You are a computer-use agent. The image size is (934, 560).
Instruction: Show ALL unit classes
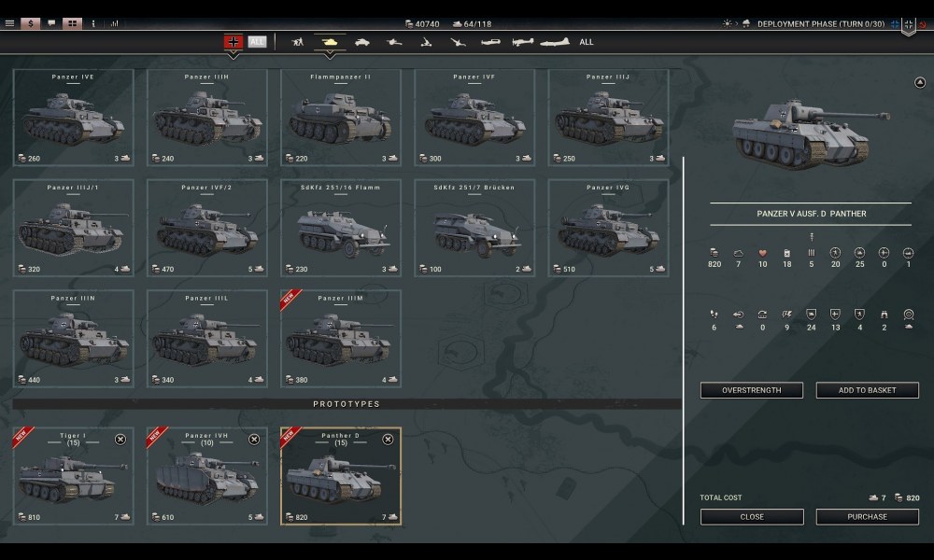point(587,42)
